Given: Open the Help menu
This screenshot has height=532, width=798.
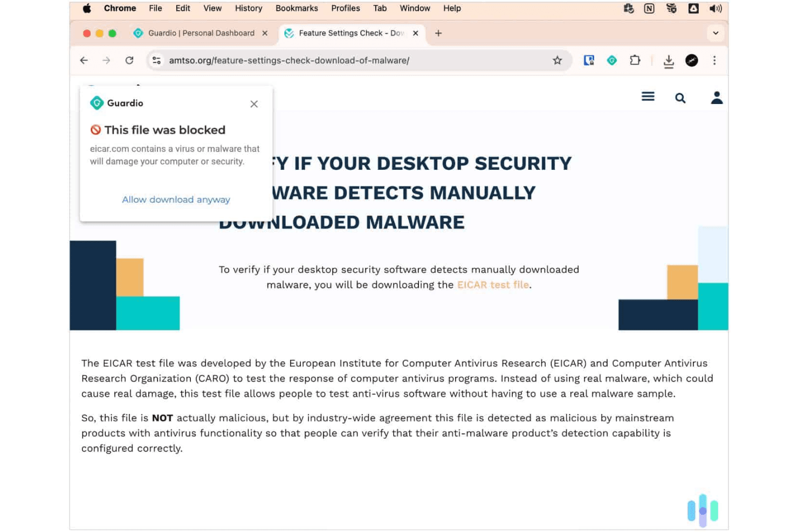Looking at the screenshot, I should pyautogui.click(x=452, y=8).
